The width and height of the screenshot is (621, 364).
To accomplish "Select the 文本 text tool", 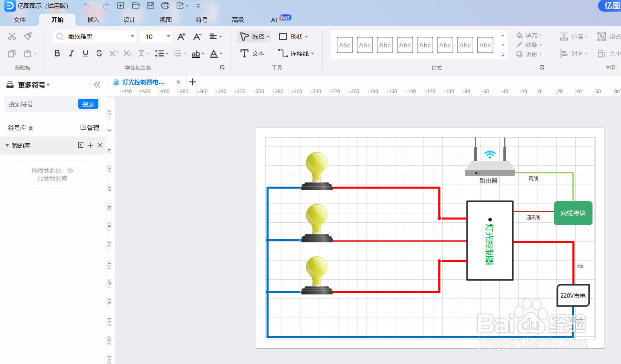I will point(252,53).
